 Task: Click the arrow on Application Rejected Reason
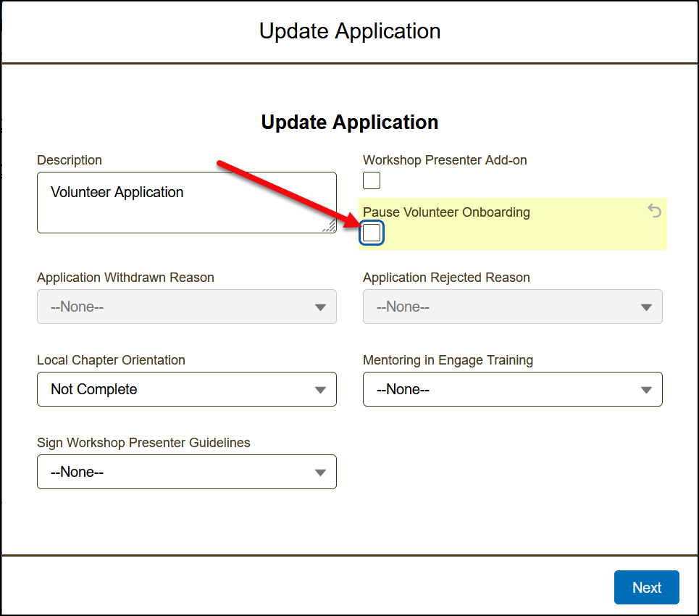click(x=646, y=307)
